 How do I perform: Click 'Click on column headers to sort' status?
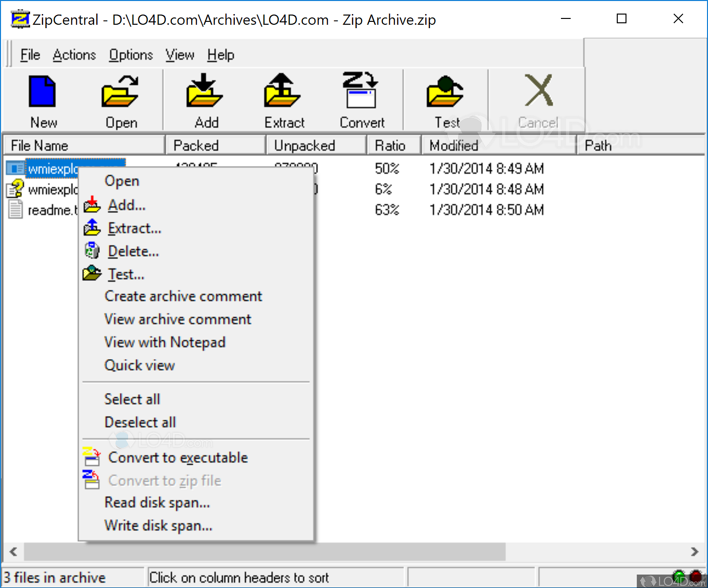239,578
